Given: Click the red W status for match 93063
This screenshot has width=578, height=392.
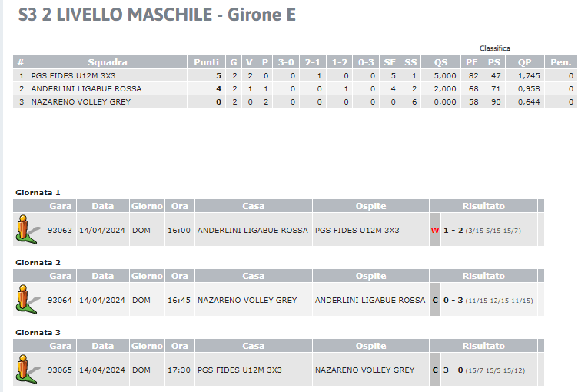Looking at the screenshot, I should [435, 230].
